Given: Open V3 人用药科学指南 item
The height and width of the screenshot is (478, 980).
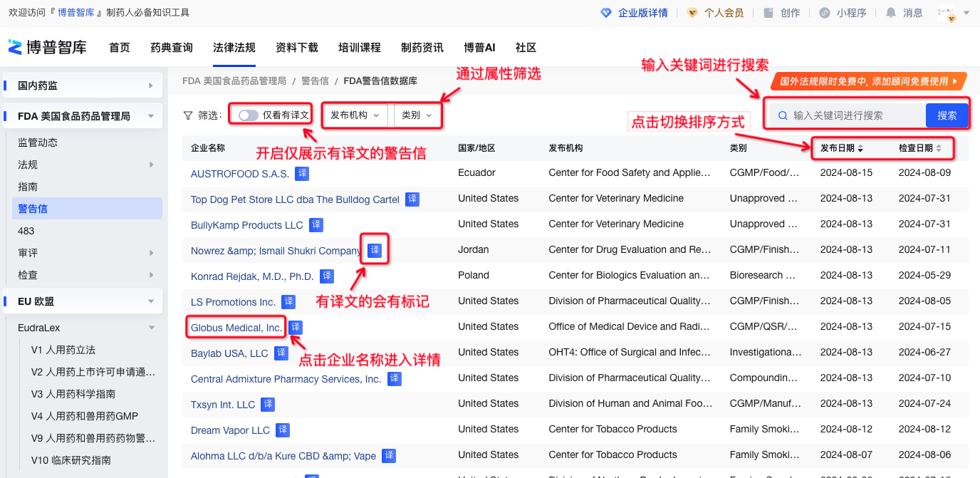Looking at the screenshot, I should (x=73, y=394).
